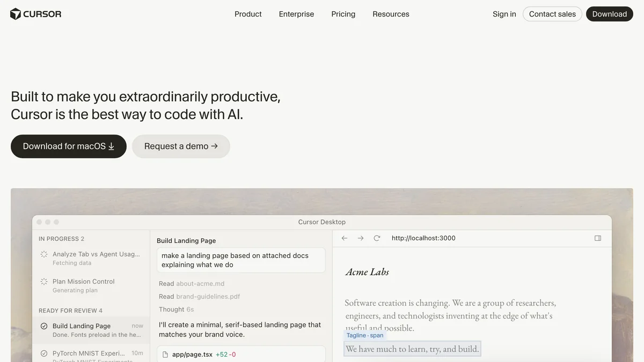
Task: Click the Build Landing Page chat title
Action: (x=186, y=241)
